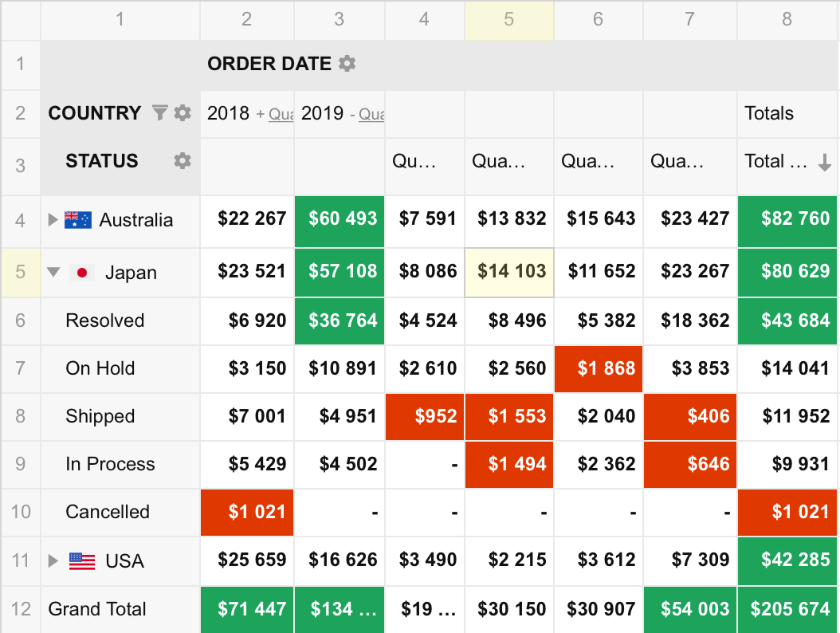This screenshot has height=633, width=840.
Task: Toggle selection of row 5 header
Action: [x=20, y=272]
